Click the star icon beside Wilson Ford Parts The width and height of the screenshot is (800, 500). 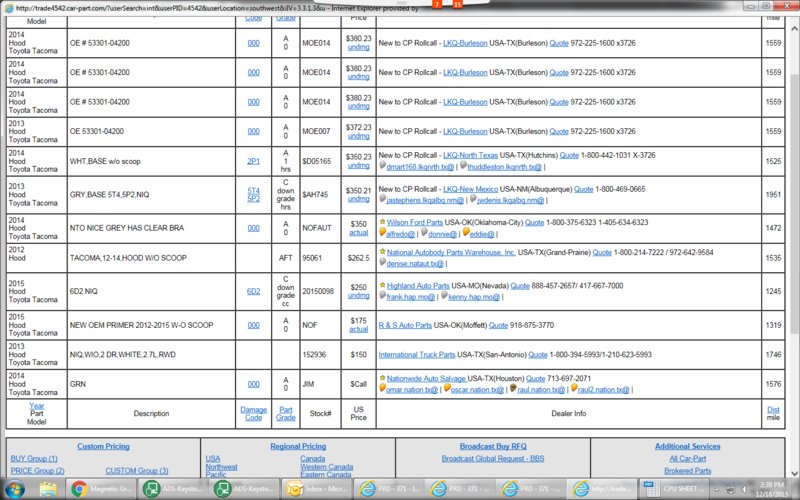click(382, 222)
